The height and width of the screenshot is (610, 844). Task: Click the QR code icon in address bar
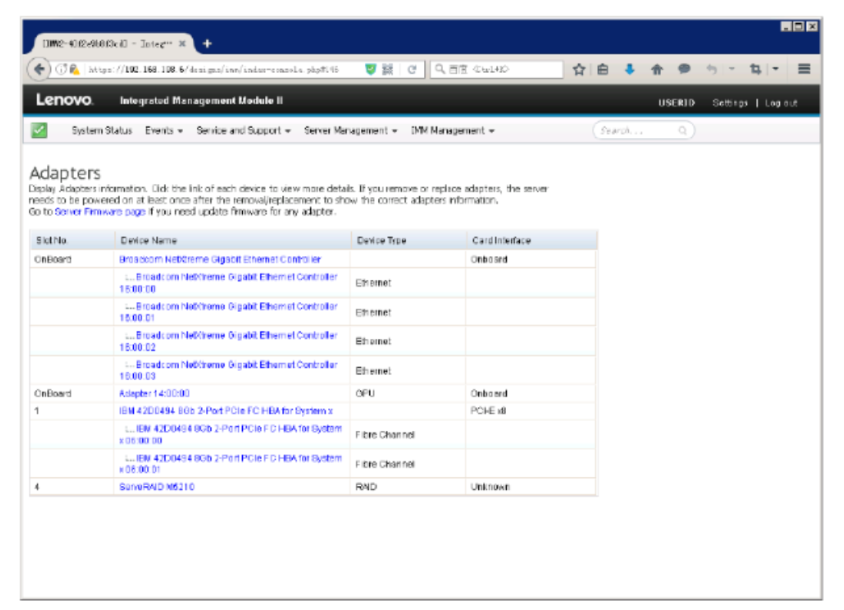[x=388, y=69]
